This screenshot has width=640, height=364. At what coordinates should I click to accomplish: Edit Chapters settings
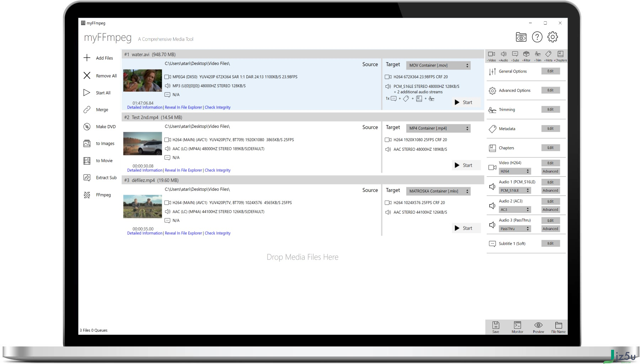pyautogui.click(x=550, y=148)
